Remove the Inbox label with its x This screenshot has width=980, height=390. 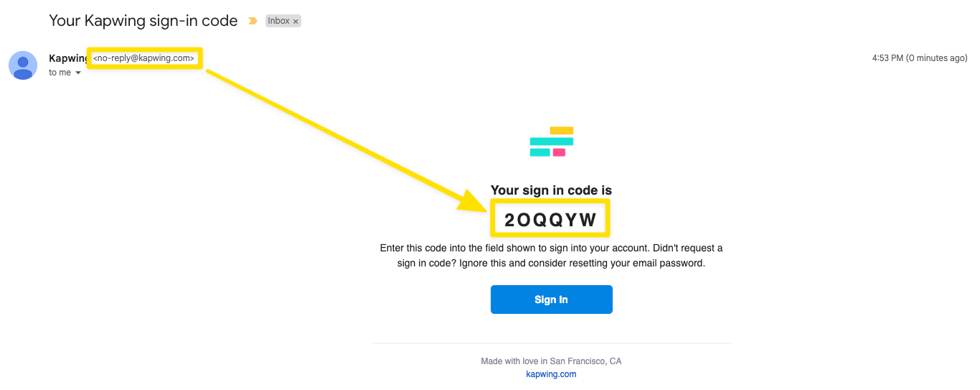click(296, 22)
